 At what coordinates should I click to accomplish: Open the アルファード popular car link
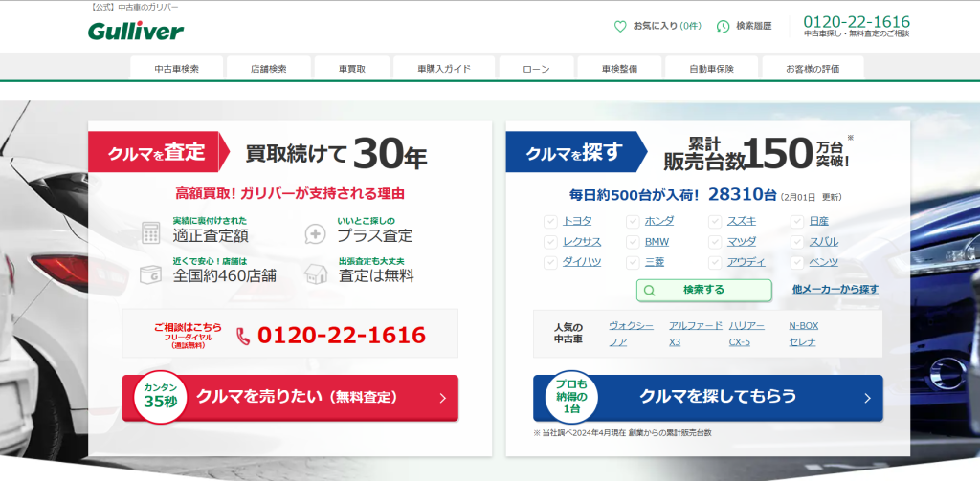tap(696, 326)
